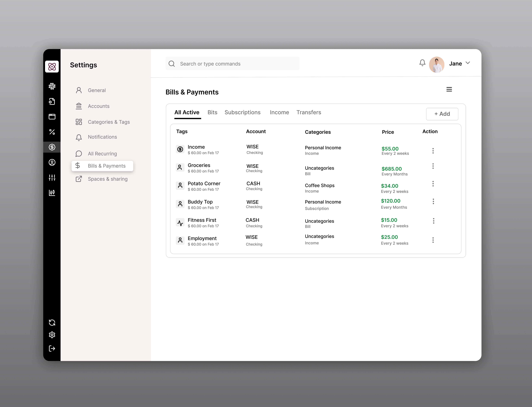Open the notification bell icon
This screenshot has height=407, width=532.
pos(422,63)
